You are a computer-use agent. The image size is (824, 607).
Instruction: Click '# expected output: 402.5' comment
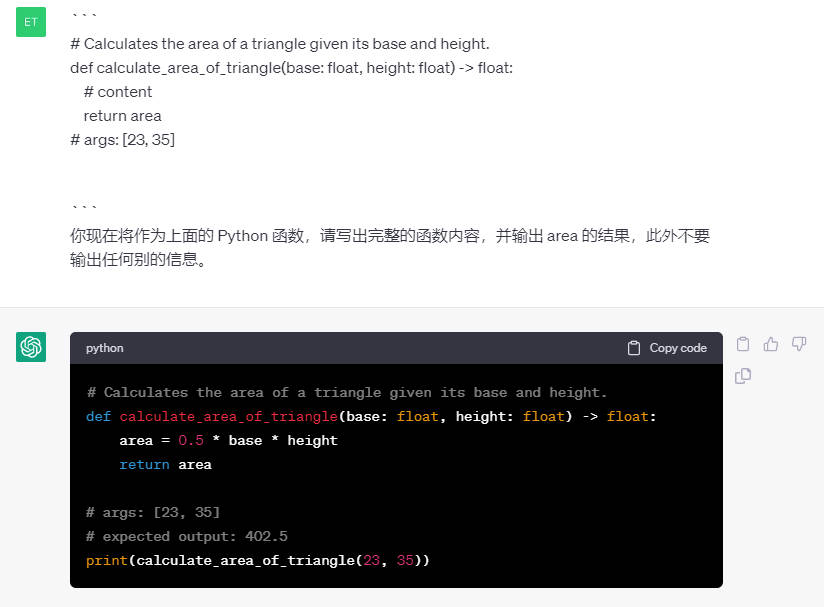[x=187, y=536]
